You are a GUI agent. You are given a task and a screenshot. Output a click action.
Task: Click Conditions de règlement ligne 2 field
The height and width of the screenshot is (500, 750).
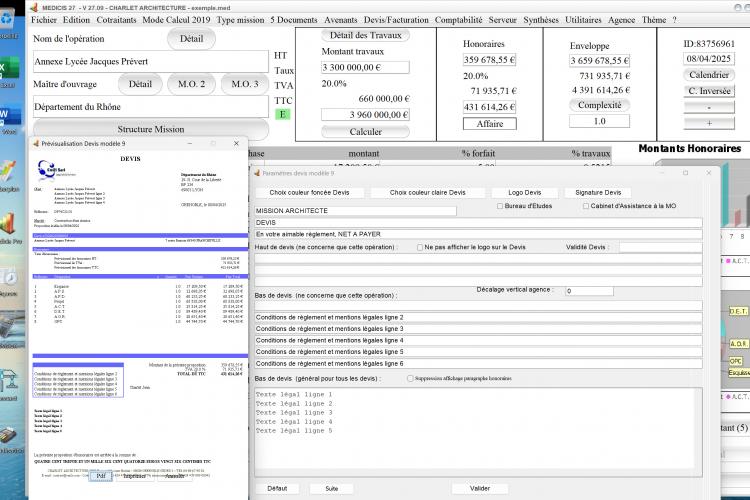pos(478,317)
